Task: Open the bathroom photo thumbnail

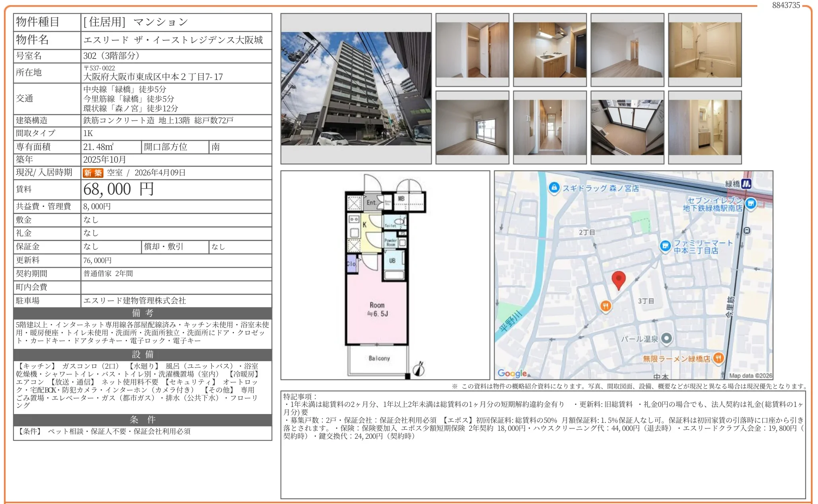Action: pyautogui.click(x=705, y=50)
